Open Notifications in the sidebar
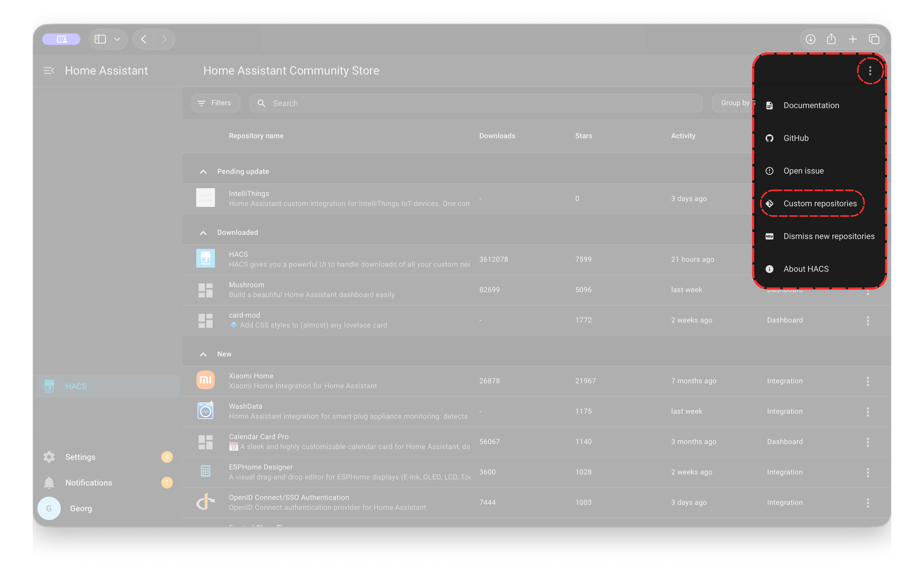Screen dimensions: 924x572 coord(107,483)
